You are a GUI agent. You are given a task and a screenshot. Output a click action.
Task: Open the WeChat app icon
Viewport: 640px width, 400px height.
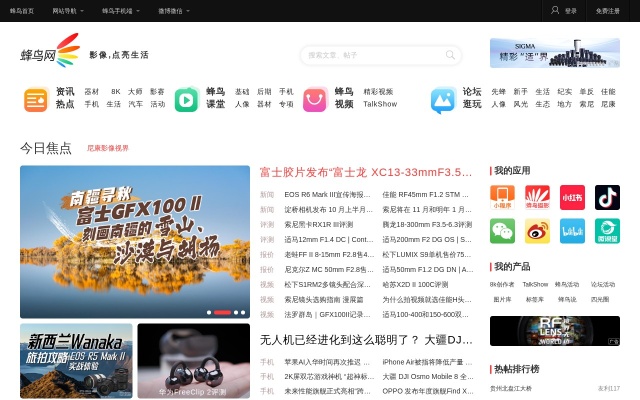pyautogui.click(x=502, y=232)
